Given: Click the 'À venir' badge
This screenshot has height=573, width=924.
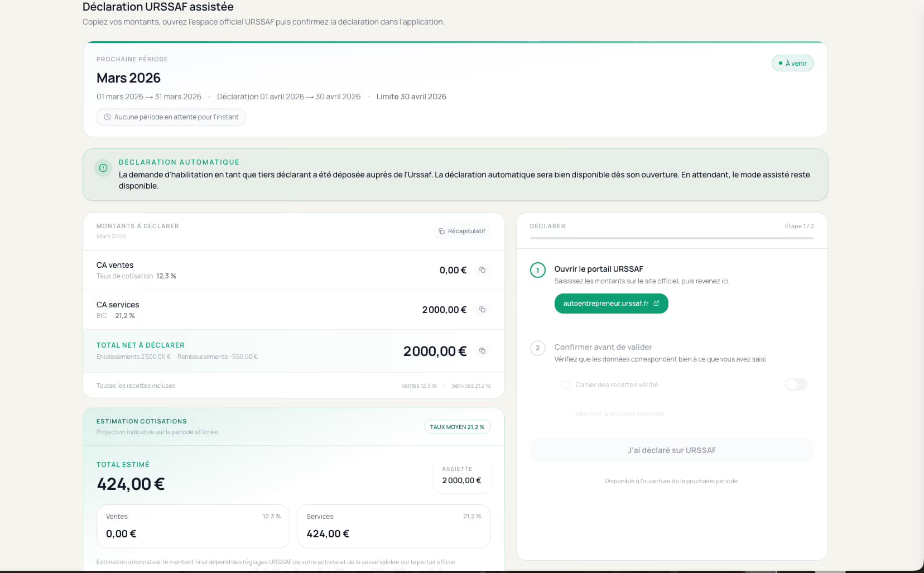Looking at the screenshot, I should pyautogui.click(x=792, y=63).
